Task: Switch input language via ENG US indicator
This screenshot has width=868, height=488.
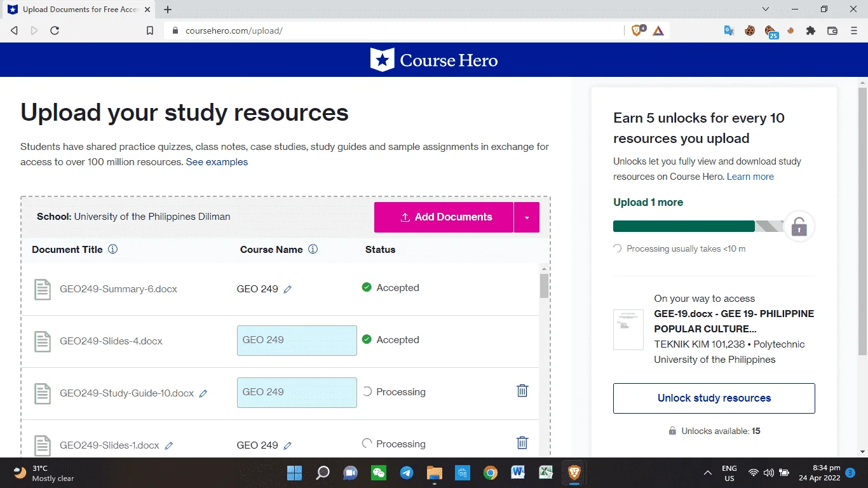Action: pos(729,473)
